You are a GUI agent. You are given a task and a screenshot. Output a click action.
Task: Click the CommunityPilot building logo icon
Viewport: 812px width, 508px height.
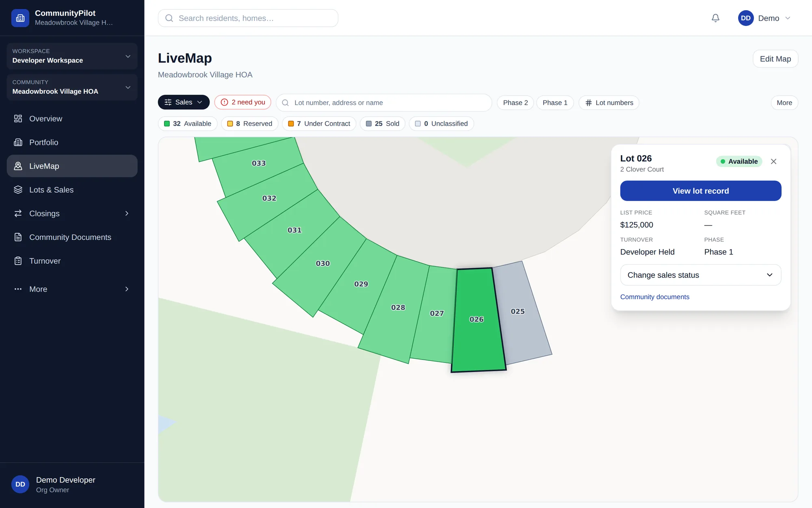(x=20, y=18)
